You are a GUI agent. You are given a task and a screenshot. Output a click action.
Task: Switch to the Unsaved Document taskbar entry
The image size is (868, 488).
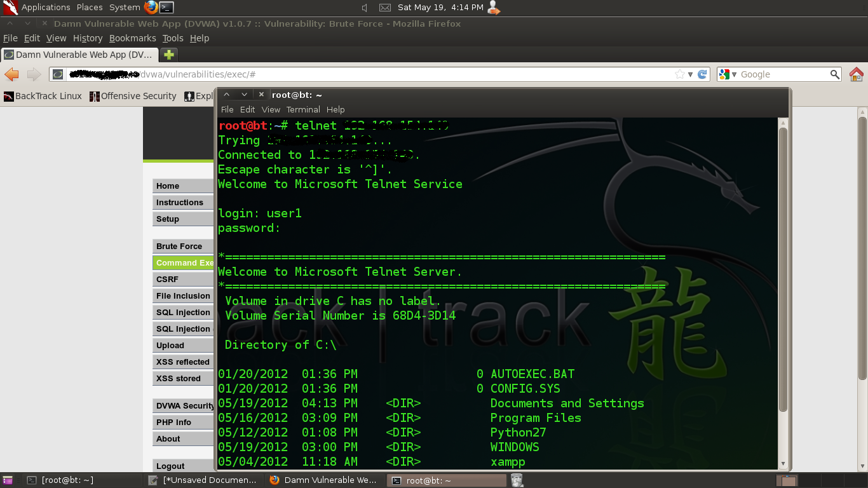[x=203, y=480]
